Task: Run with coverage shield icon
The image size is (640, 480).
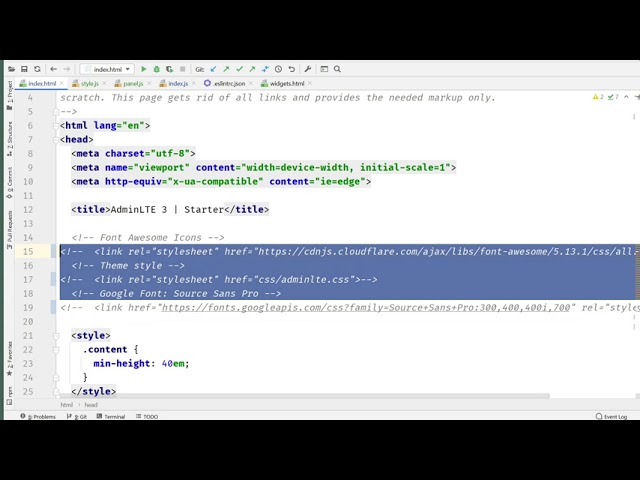Action: tap(169, 69)
